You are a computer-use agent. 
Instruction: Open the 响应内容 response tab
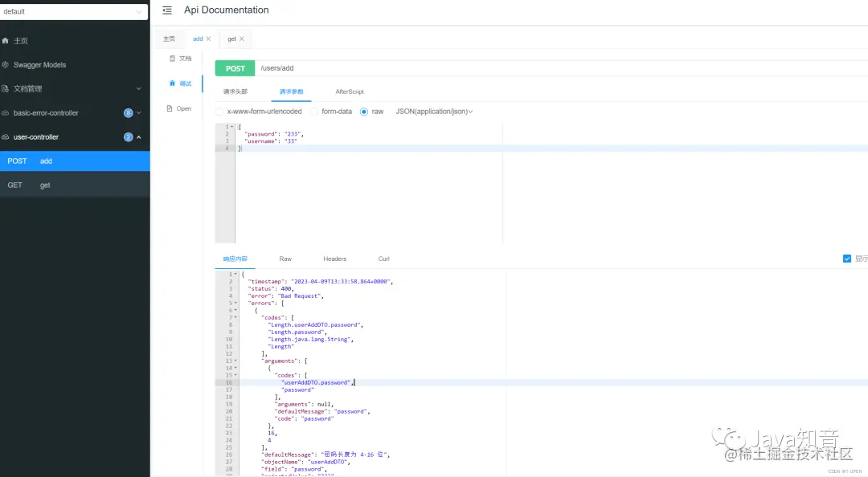[235, 259]
